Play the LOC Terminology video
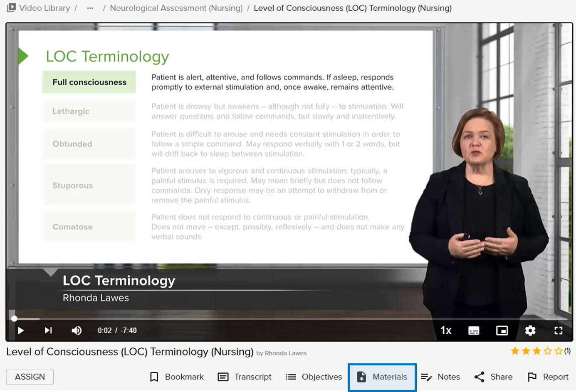Image resolution: width=576 pixels, height=392 pixels. (20, 330)
